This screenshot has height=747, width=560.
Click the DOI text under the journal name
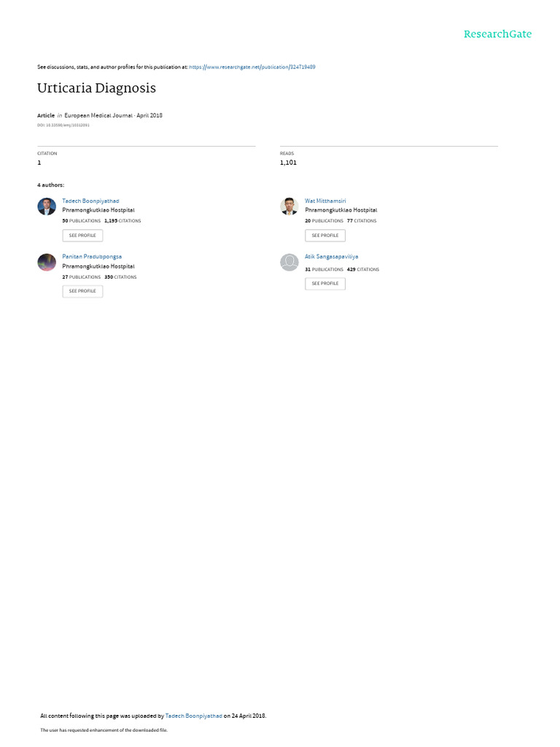point(63,125)
